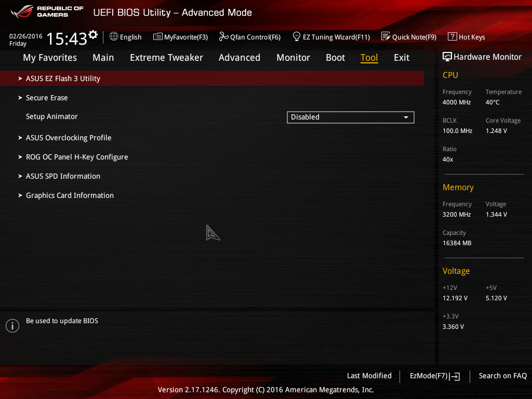Expand the Secure Erase submenu
Viewport: 532px width, 399px height.
(212, 98)
